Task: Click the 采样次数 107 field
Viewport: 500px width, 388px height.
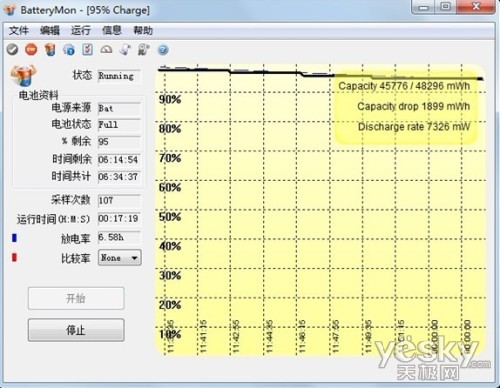Action: click(119, 201)
